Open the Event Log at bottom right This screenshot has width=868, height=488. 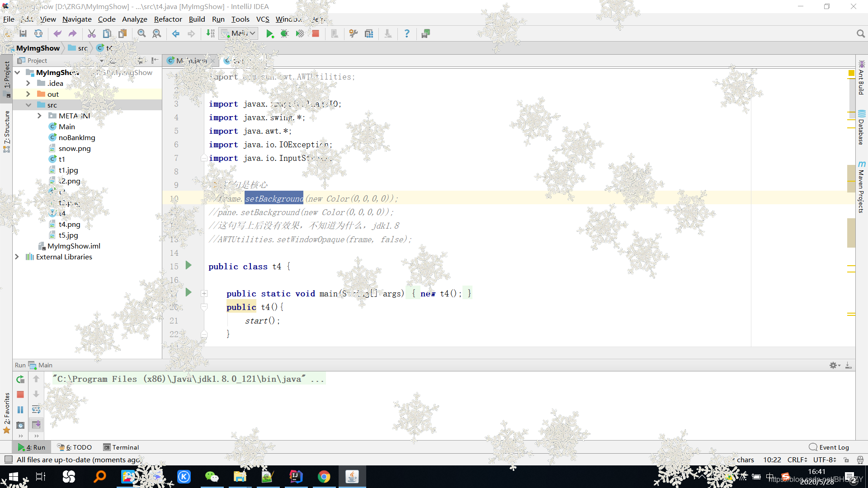pyautogui.click(x=833, y=447)
